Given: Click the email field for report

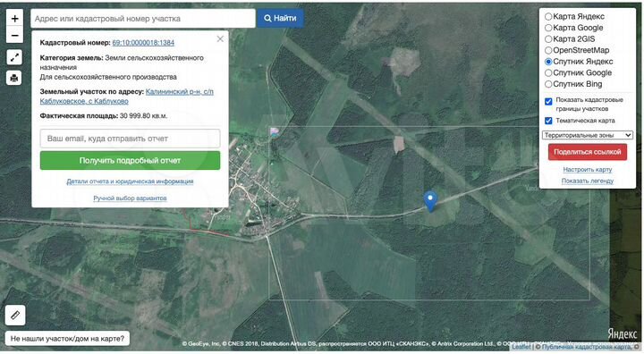Looking at the screenshot, I should pos(131,139).
